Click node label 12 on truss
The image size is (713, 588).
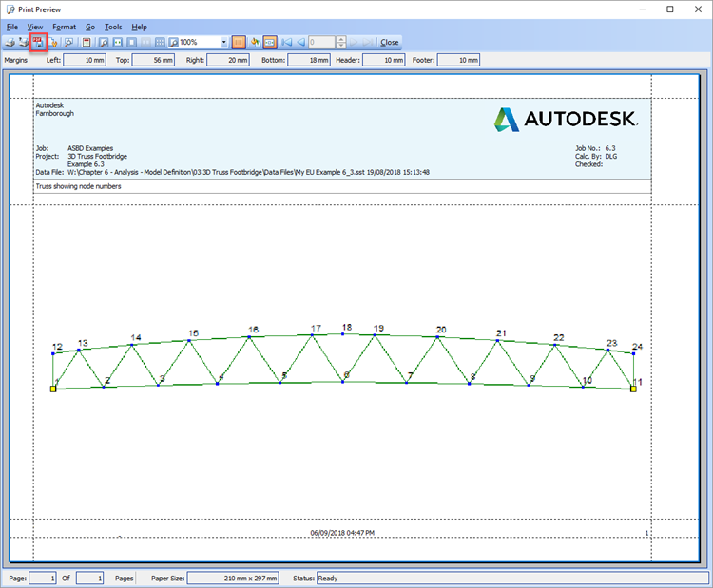point(57,347)
